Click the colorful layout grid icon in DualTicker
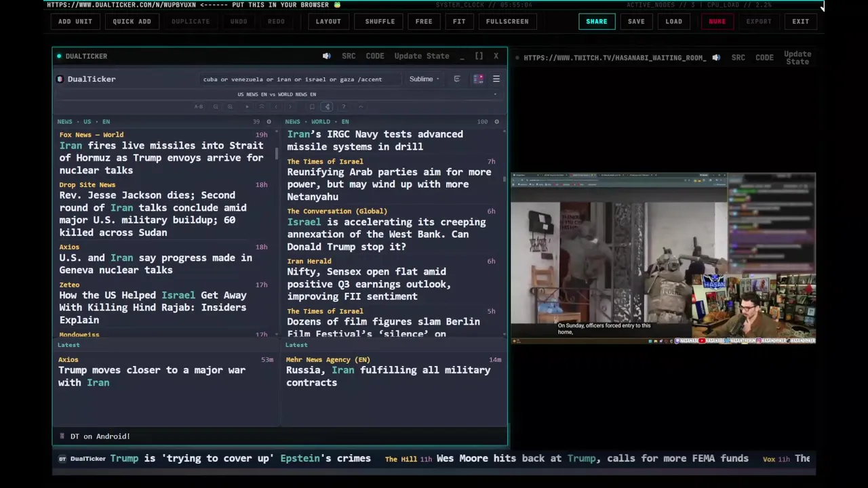 [x=478, y=79]
